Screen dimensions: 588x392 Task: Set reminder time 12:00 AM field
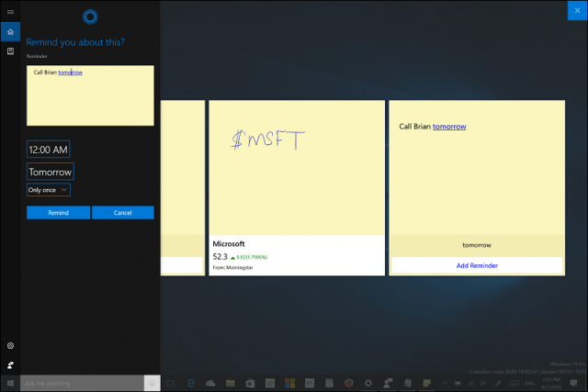click(49, 150)
